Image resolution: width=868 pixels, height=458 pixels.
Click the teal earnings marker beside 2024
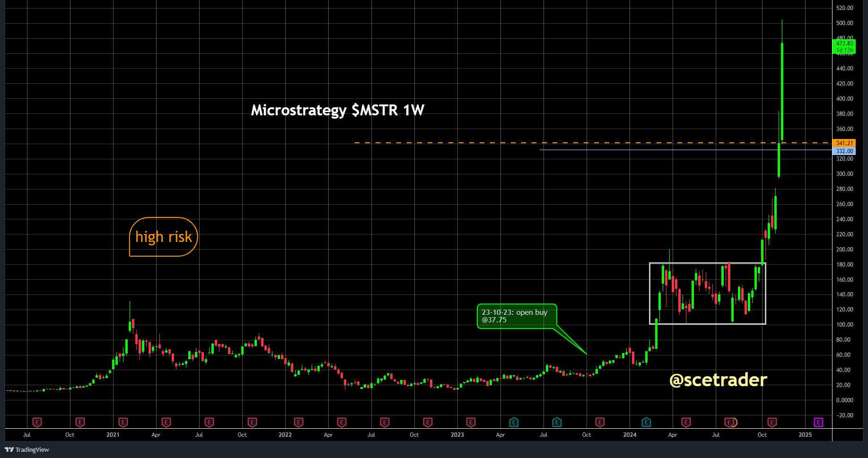coord(646,422)
